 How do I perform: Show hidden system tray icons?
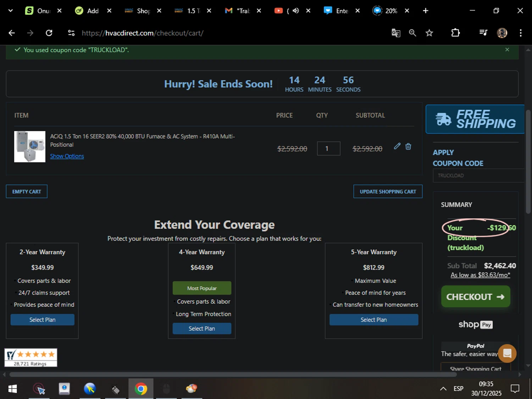click(443, 389)
